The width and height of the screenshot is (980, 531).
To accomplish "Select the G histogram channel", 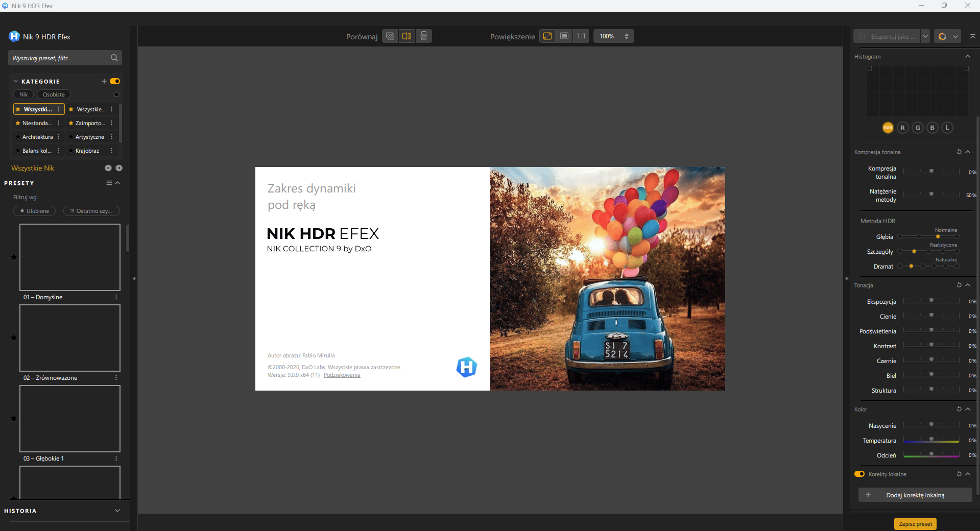I will click(918, 128).
